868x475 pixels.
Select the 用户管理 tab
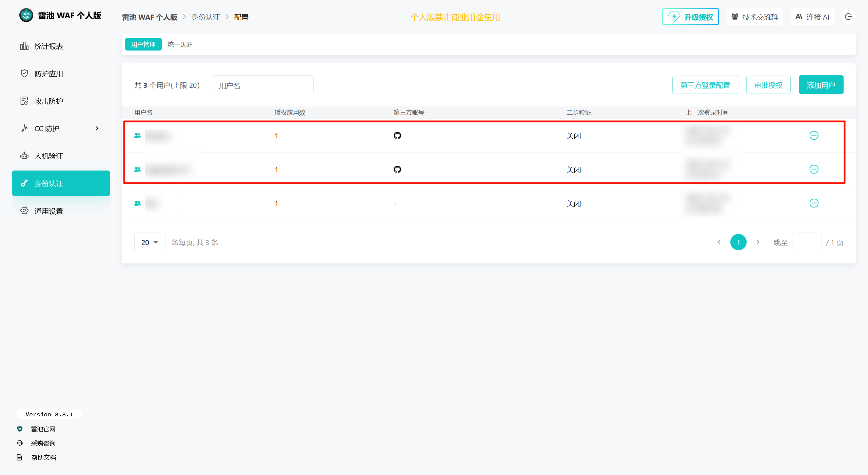click(143, 44)
